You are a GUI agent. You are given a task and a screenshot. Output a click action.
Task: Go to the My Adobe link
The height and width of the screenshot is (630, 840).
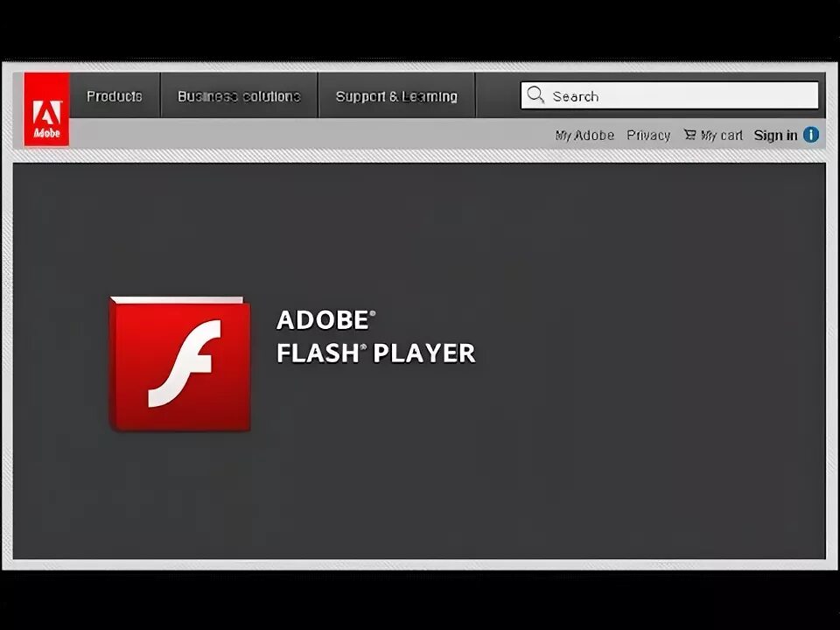click(x=584, y=136)
